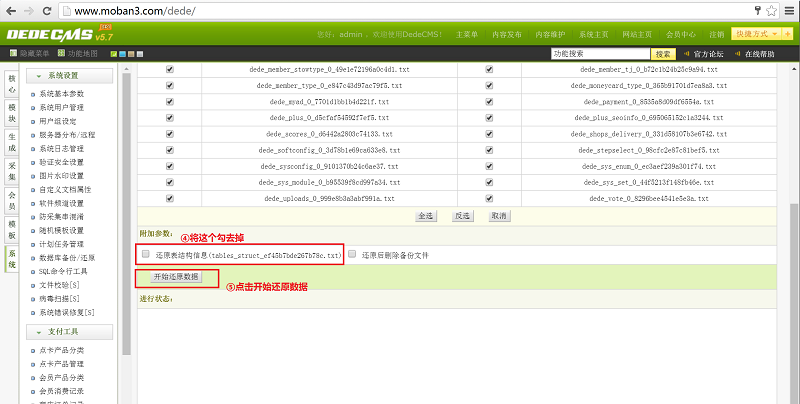Reload the page with the refresh icon

point(47,11)
